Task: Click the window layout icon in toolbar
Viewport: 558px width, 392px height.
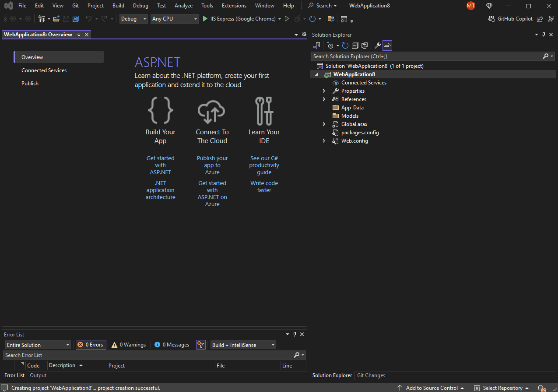Action: point(344,19)
